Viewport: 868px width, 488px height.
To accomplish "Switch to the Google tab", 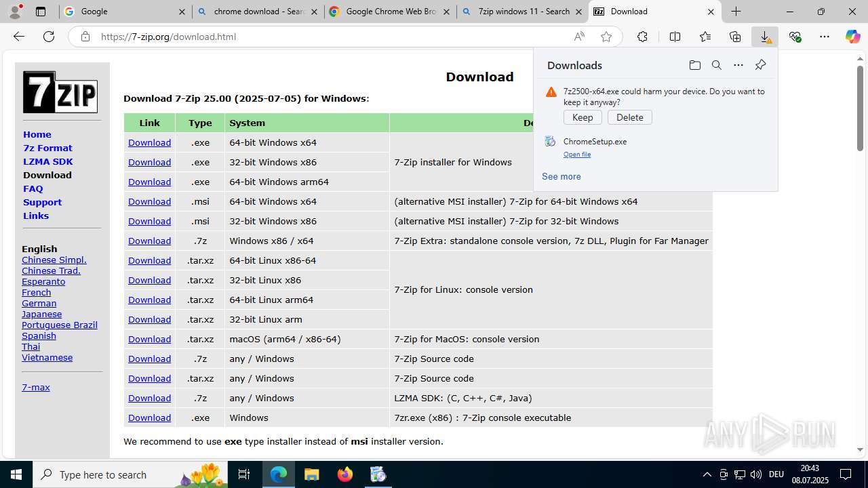I will (125, 12).
